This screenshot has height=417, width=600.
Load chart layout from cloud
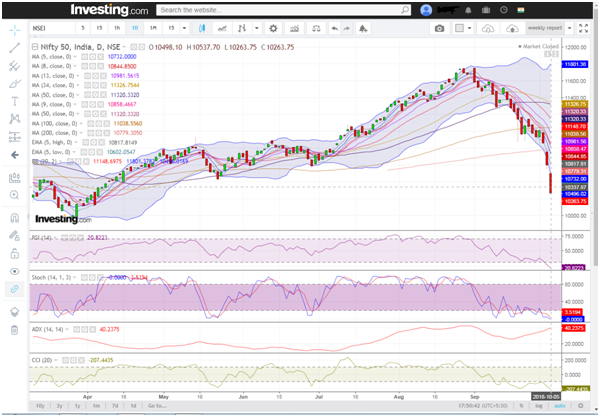coord(488,28)
